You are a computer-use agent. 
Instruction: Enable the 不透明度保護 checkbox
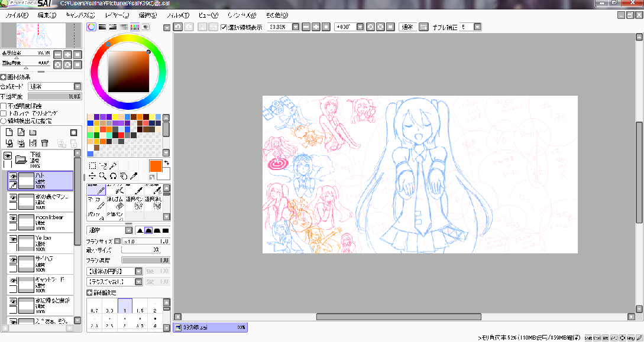4,106
